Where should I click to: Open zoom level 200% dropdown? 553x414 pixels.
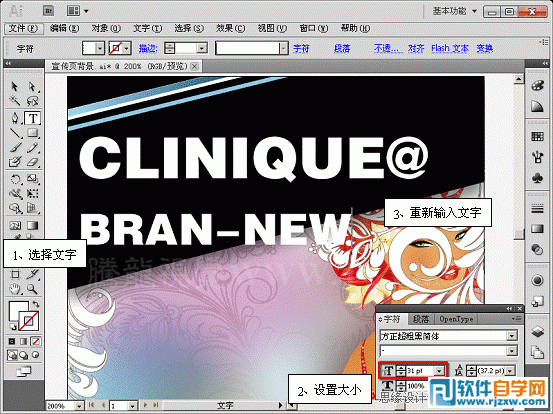coord(79,406)
